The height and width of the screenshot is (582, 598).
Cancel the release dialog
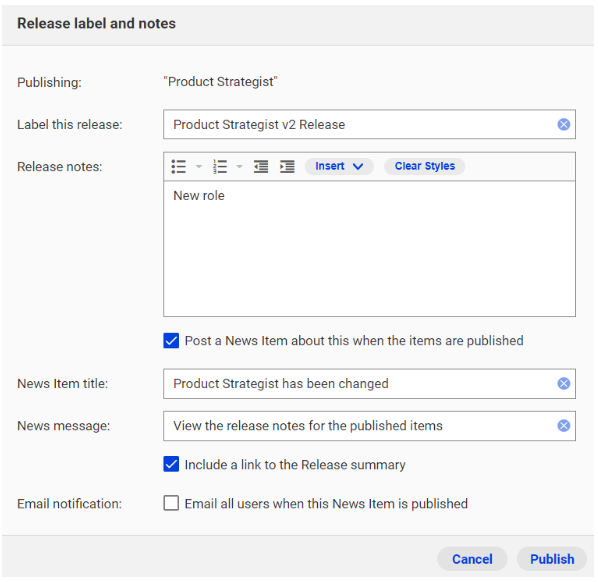[472, 559]
